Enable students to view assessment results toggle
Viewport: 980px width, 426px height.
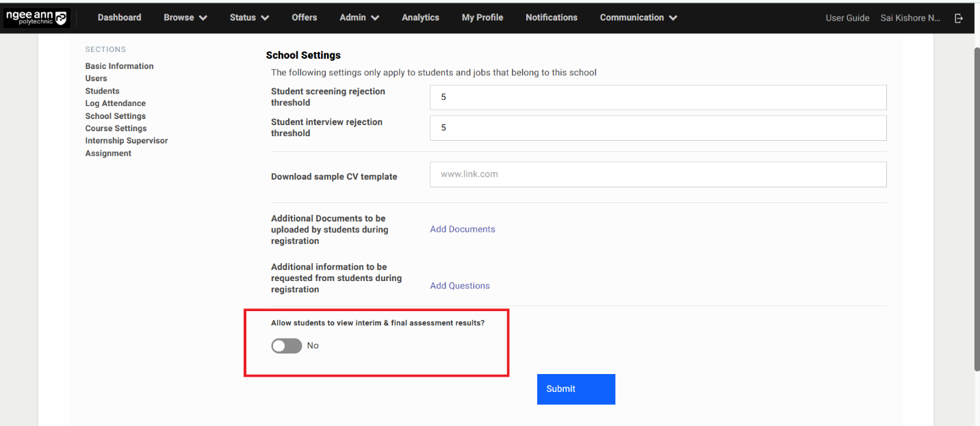point(287,346)
